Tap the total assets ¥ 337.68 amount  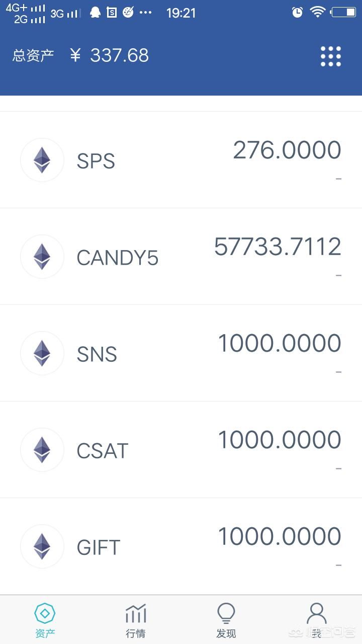pos(110,55)
